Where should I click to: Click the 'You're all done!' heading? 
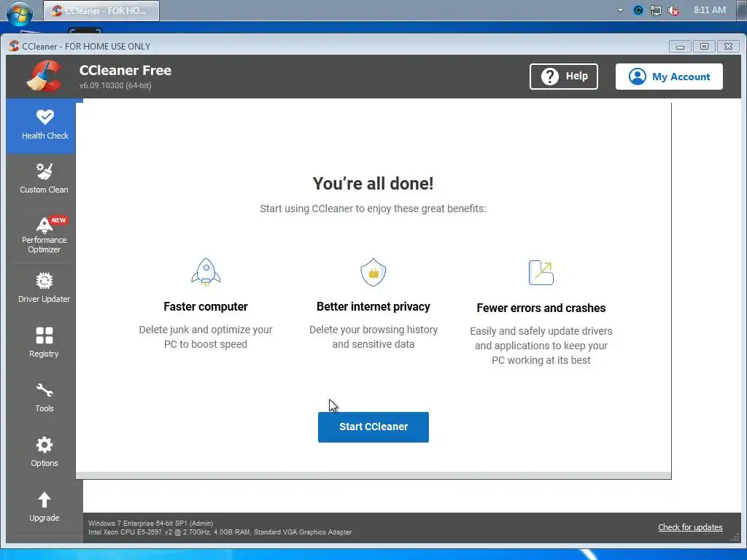coord(373,183)
